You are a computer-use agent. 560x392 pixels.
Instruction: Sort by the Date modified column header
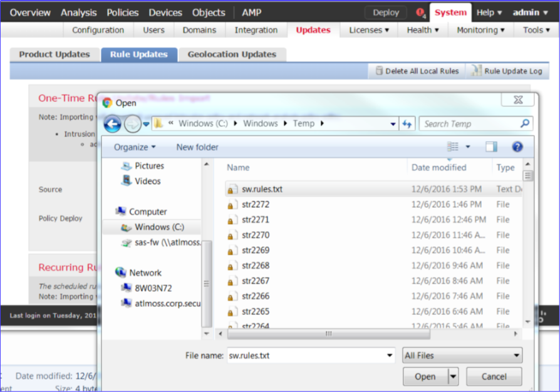[439, 167]
